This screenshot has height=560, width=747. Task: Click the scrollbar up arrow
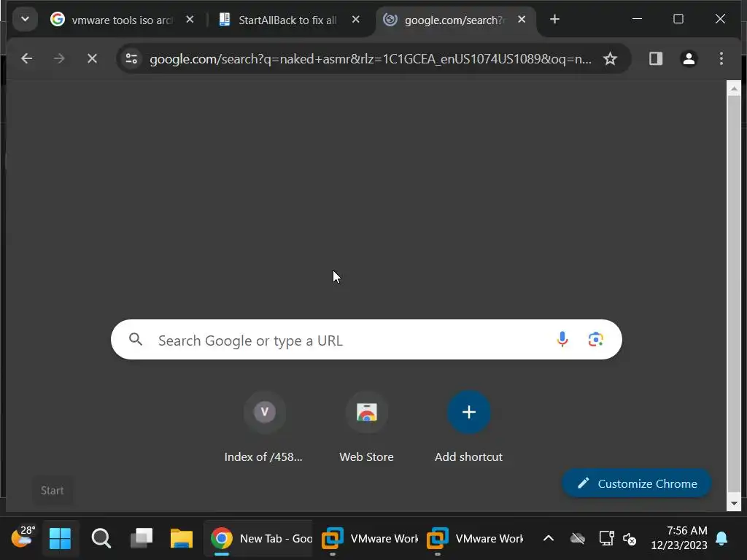click(734, 88)
